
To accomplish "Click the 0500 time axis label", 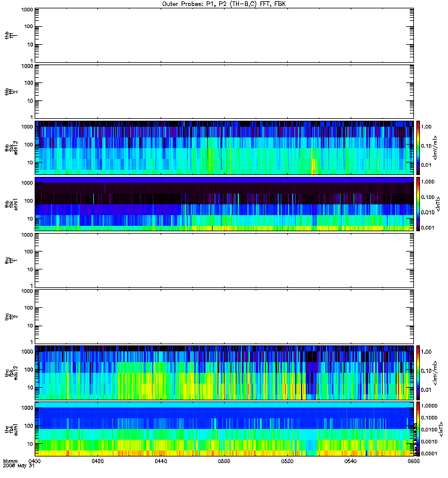I will point(224,461).
